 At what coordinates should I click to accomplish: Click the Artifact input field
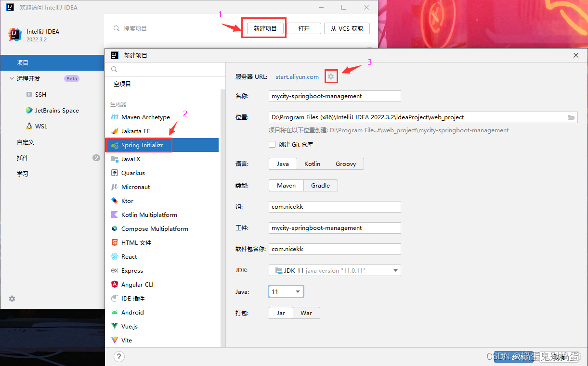pyautogui.click(x=335, y=228)
